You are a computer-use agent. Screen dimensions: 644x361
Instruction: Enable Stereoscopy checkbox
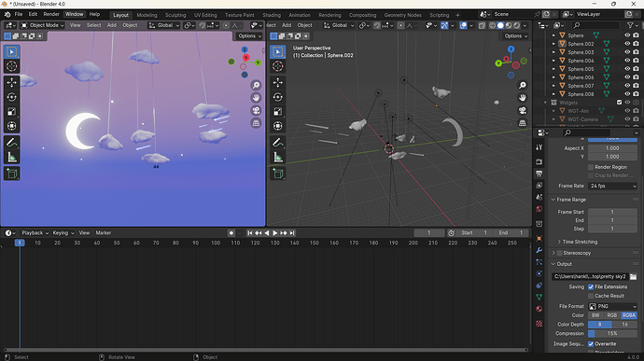pyautogui.click(x=559, y=253)
